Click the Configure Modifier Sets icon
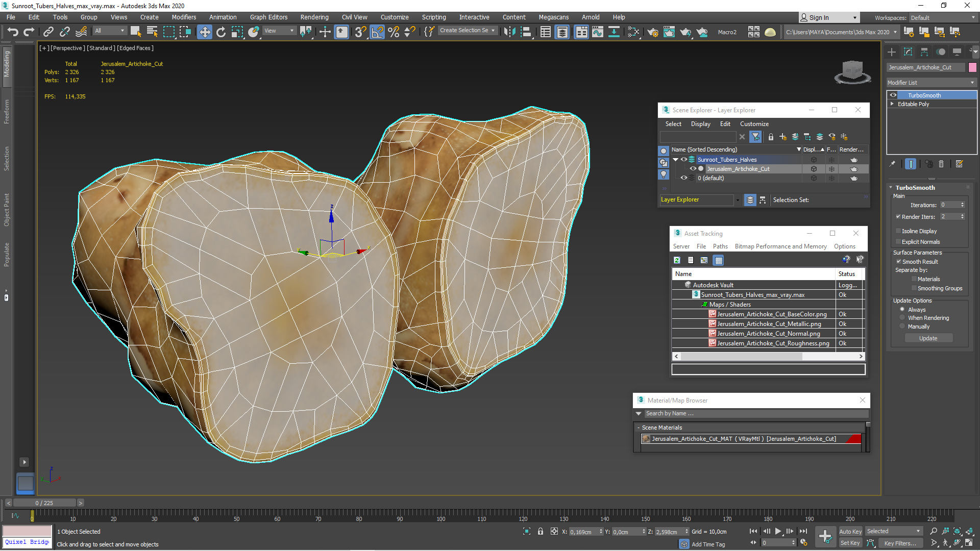The height and width of the screenshot is (551, 980). pos(960,164)
